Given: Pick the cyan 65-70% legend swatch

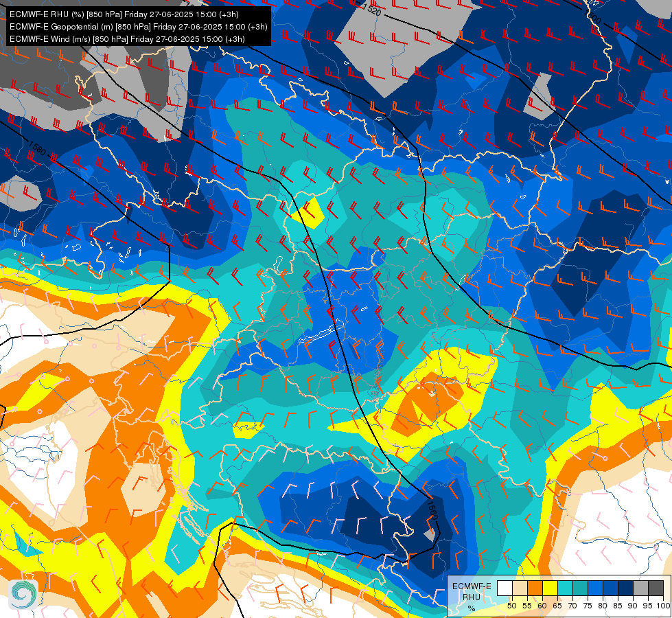Looking at the screenshot, I should pos(566,588).
